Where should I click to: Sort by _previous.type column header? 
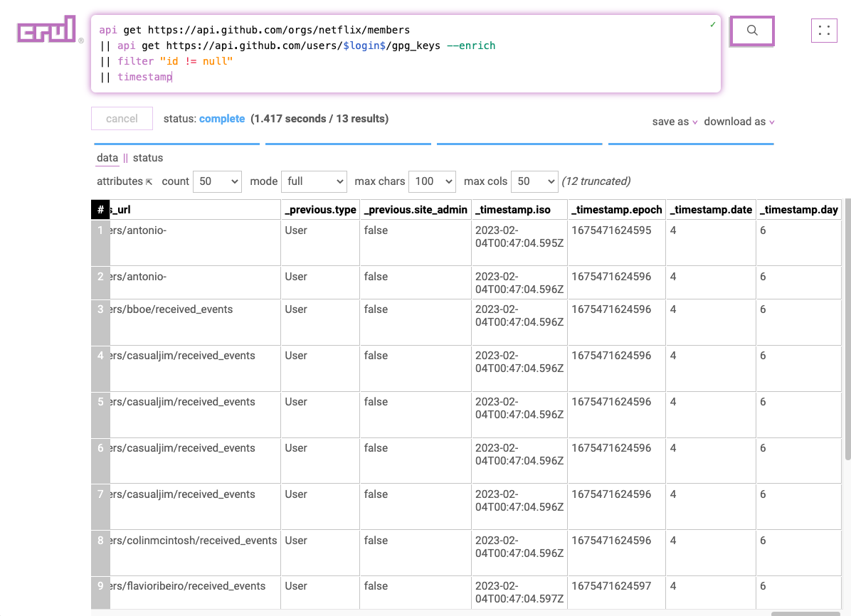pos(320,210)
